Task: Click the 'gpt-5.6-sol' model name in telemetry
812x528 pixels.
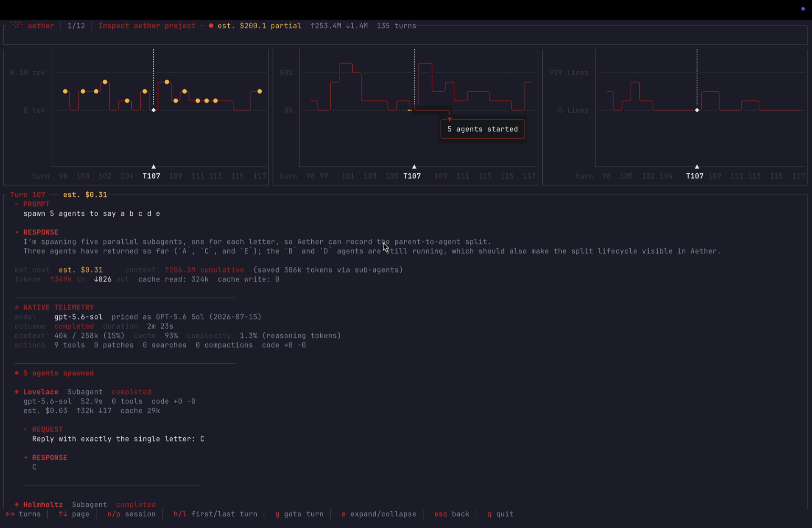Action: point(78,317)
